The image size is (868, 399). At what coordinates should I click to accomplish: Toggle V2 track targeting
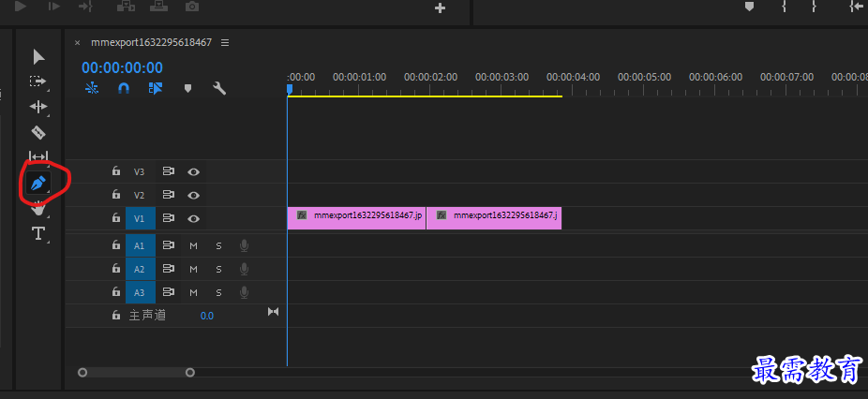pyautogui.click(x=140, y=196)
